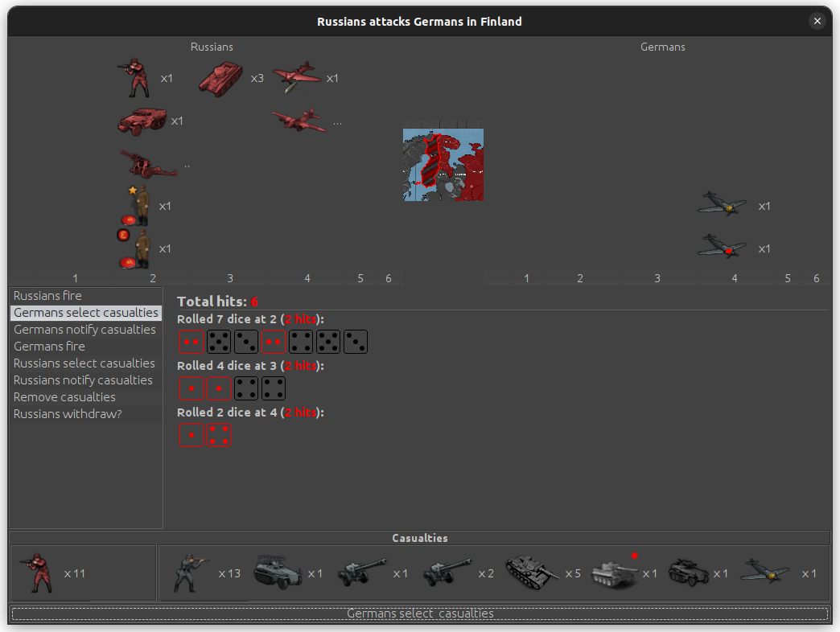Select the Russian tank unit icon

point(220,78)
